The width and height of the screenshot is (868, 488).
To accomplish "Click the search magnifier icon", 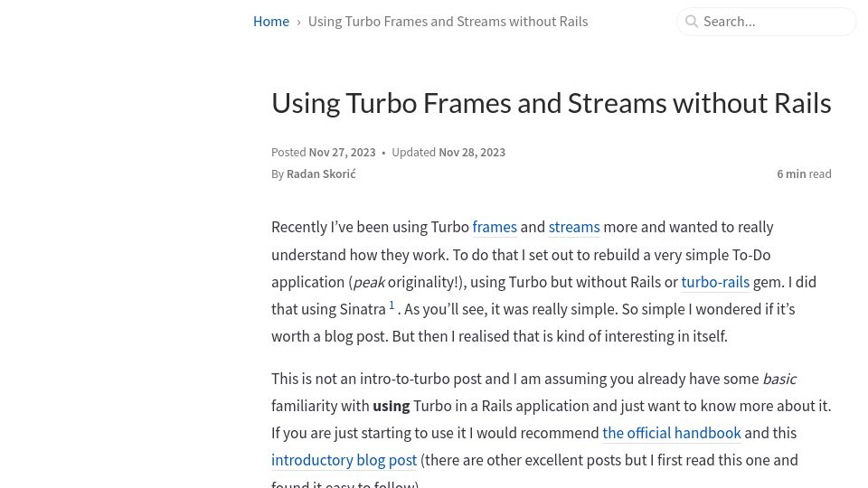I will (x=692, y=22).
